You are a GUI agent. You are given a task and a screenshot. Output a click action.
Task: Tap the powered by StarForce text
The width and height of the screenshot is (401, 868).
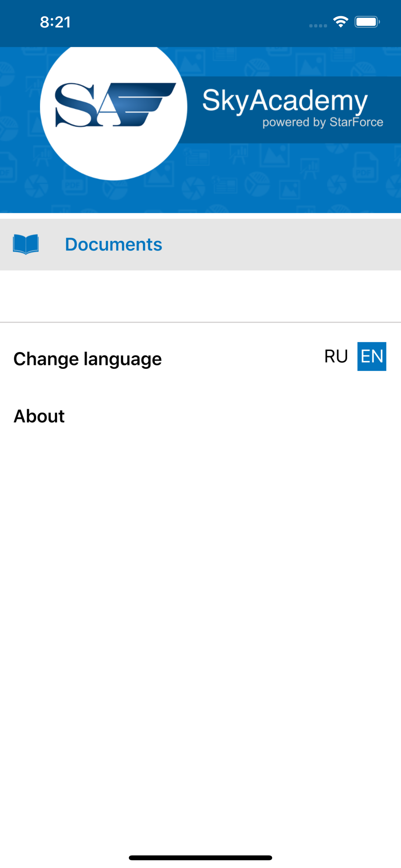(x=323, y=122)
